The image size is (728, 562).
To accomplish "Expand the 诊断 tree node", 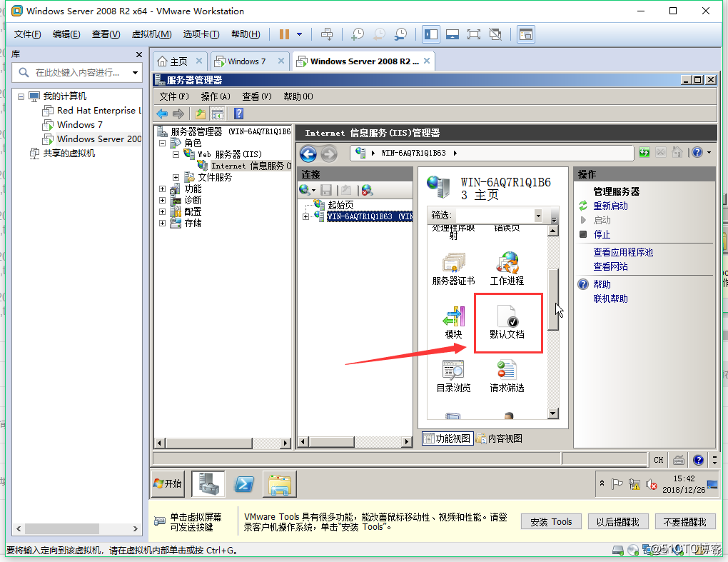I will [163, 200].
